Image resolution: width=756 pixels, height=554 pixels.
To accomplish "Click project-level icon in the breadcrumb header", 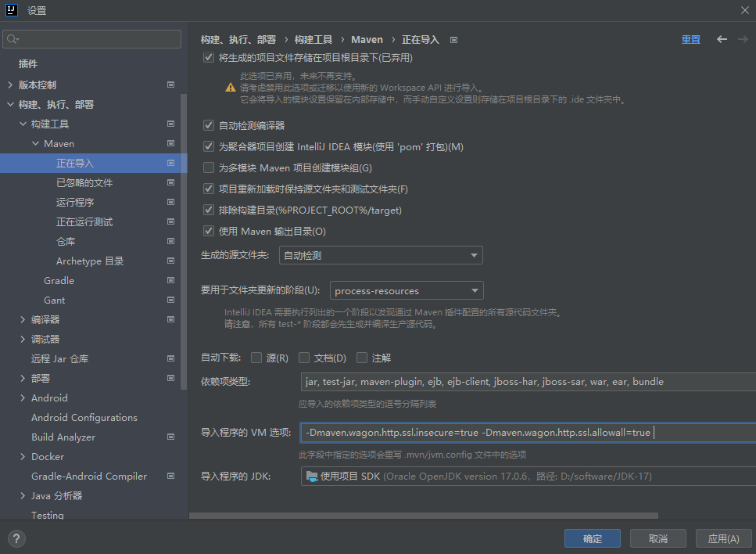I will [453, 40].
